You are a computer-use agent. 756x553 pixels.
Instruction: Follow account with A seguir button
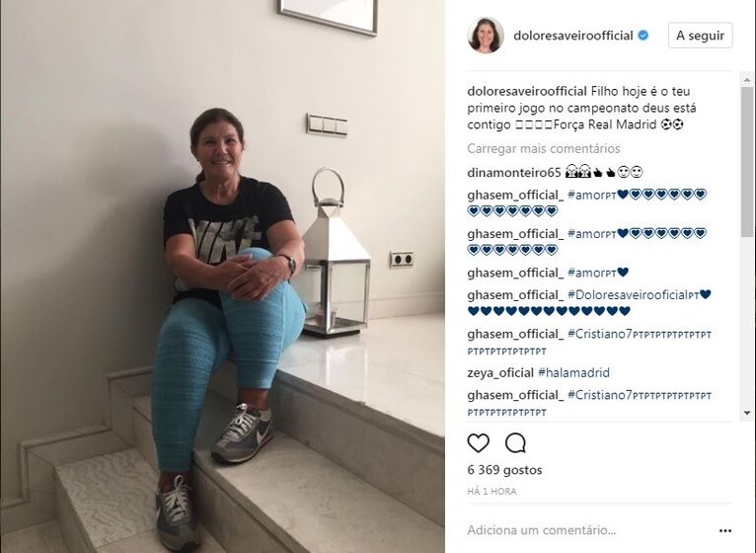click(700, 36)
